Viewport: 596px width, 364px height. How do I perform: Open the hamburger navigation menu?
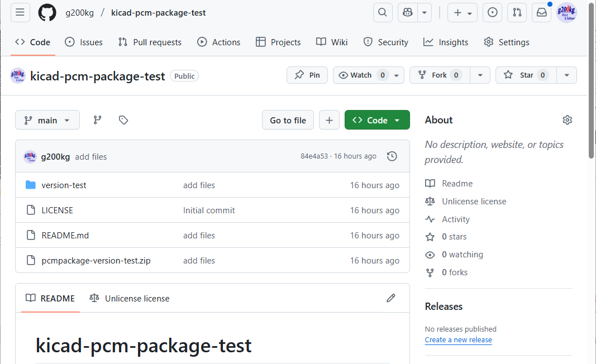coord(20,13)
